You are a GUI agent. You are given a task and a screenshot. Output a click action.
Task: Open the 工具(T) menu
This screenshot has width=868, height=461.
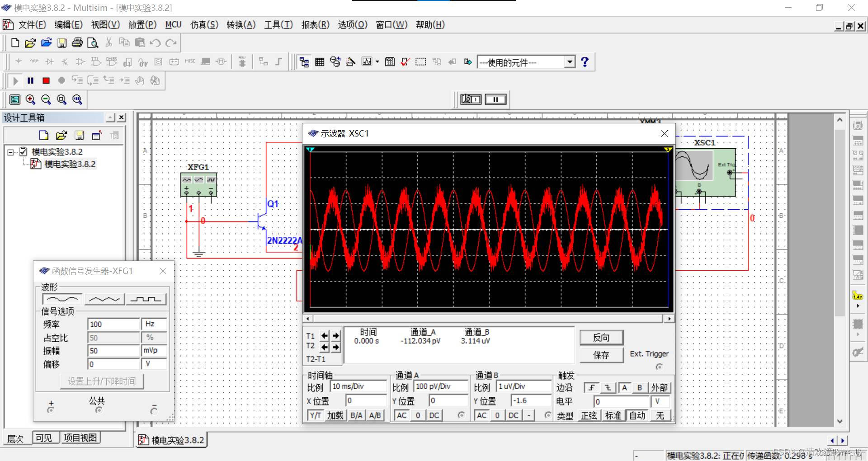pos(278,25)
